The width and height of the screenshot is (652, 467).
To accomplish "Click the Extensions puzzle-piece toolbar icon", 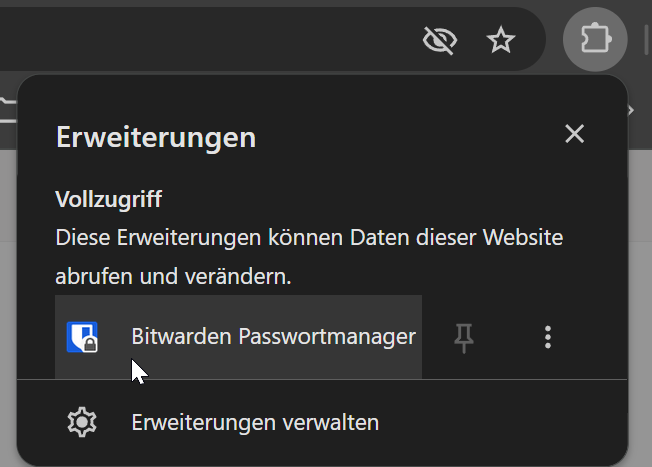I will [595, 39].
